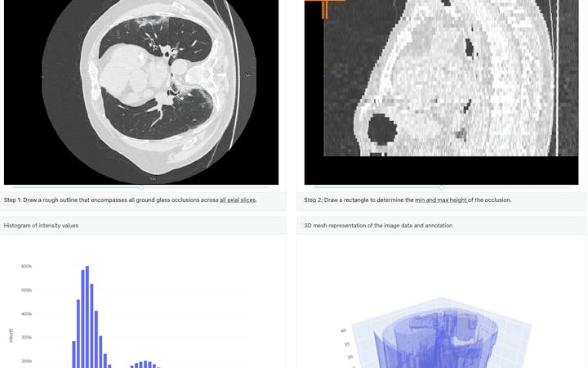Click the "400k" histogram axis label

(27, 313)
